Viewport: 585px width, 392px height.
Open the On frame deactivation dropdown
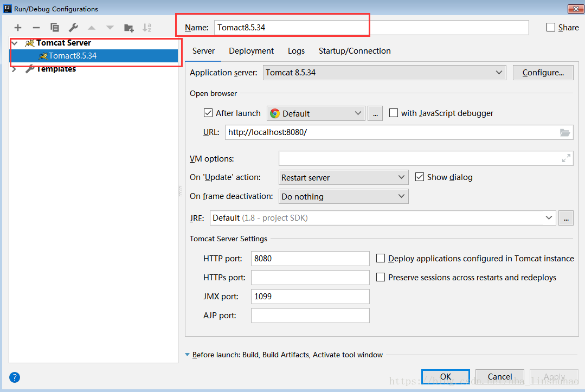click(343, 197)
